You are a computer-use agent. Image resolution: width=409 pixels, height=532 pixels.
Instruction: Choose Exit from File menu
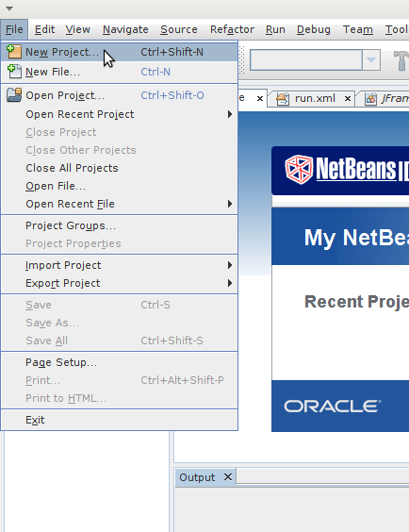click(120, 420)
